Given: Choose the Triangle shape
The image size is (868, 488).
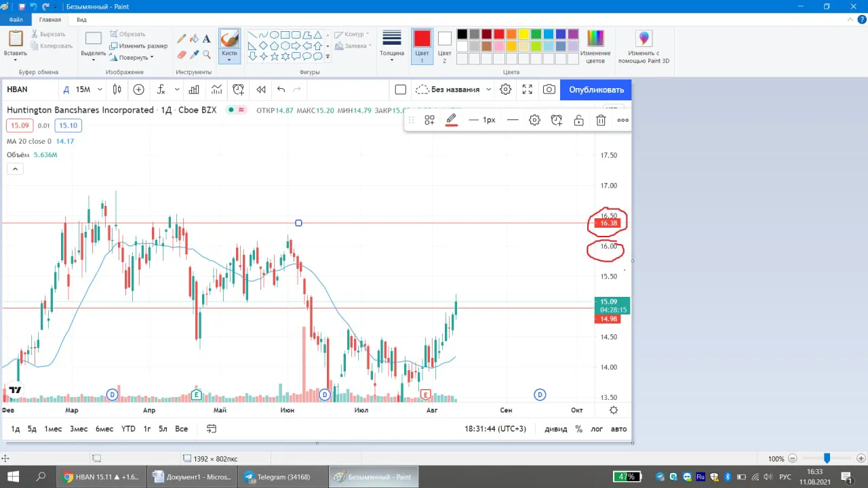Looking at the screenshot, I should coord(318,35).
